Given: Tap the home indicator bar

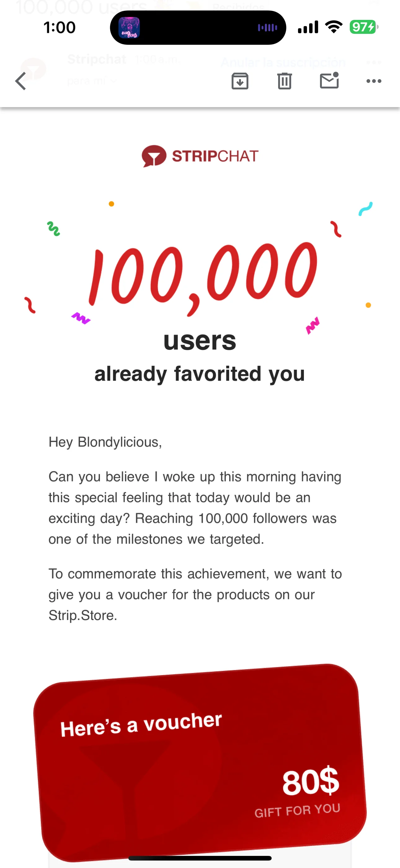Looking at the screenshot, I should click(200, 858).
